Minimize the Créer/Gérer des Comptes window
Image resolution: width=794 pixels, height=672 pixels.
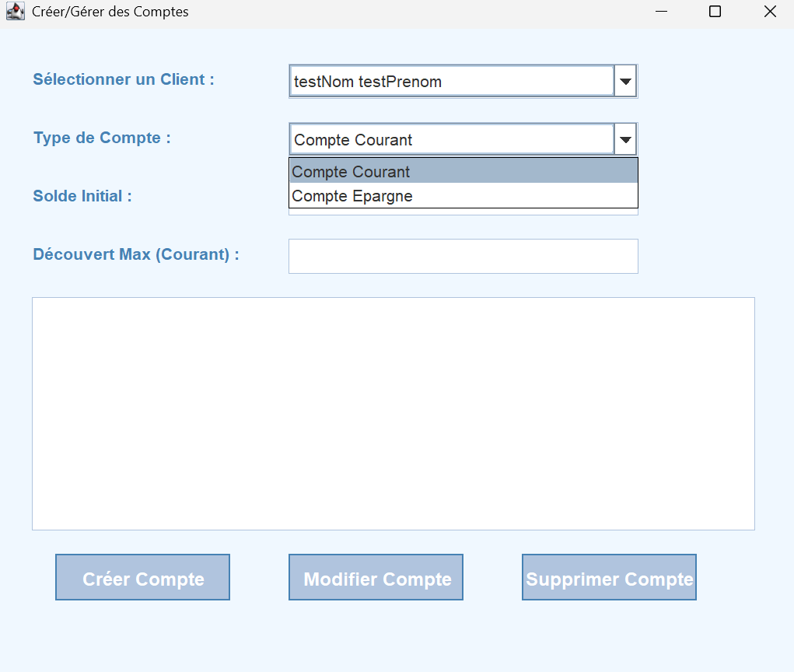661,12
